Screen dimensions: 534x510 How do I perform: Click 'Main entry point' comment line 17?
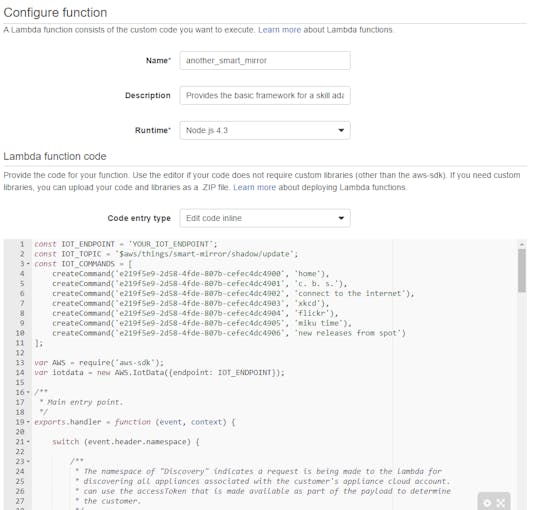pyautogui.click(x=84, y=402)
